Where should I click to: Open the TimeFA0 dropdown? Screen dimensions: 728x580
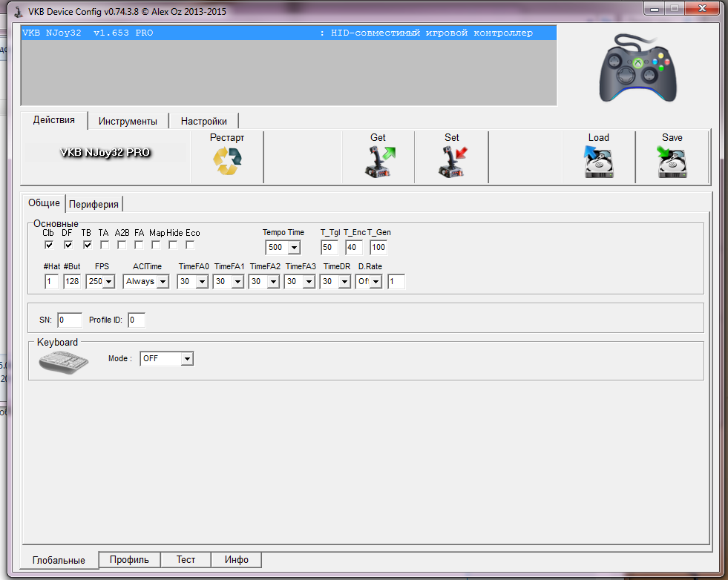[202, 281]
